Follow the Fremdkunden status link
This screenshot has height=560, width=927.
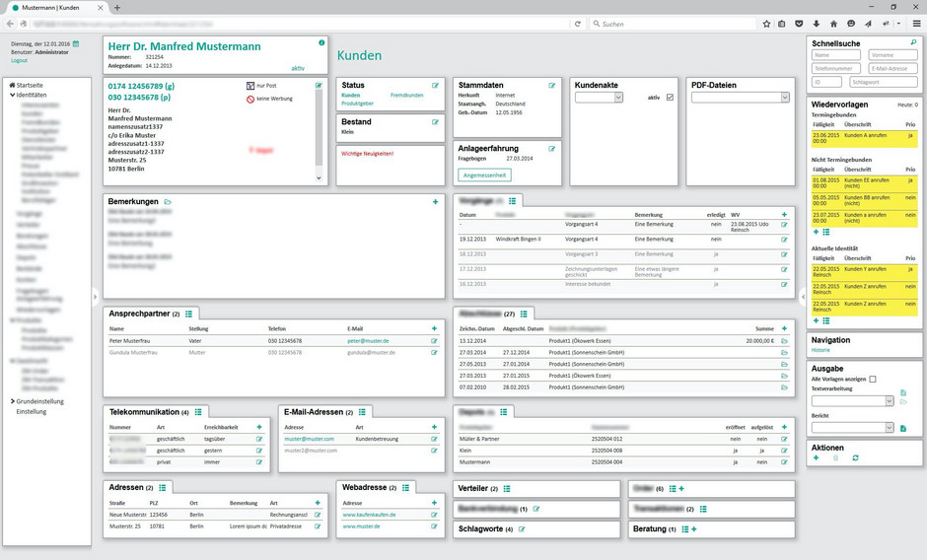coord(406,96)
